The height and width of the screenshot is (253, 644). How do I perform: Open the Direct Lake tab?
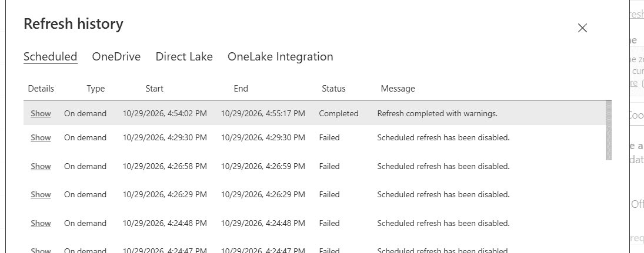pyautogui.click(x=184, y=56)
